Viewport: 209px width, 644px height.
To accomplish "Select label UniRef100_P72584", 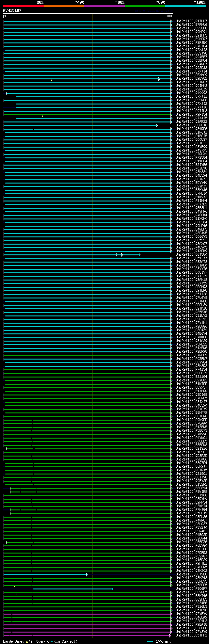I will (191, 158).
